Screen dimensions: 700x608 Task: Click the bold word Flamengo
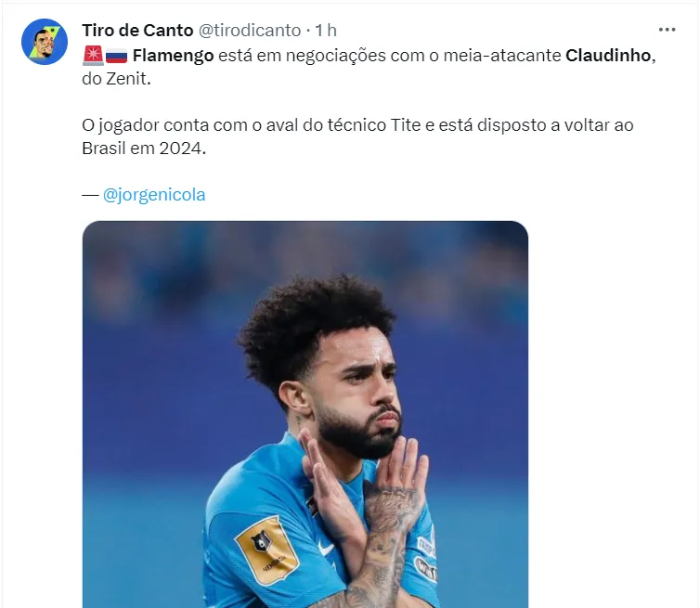pos(174,56)
